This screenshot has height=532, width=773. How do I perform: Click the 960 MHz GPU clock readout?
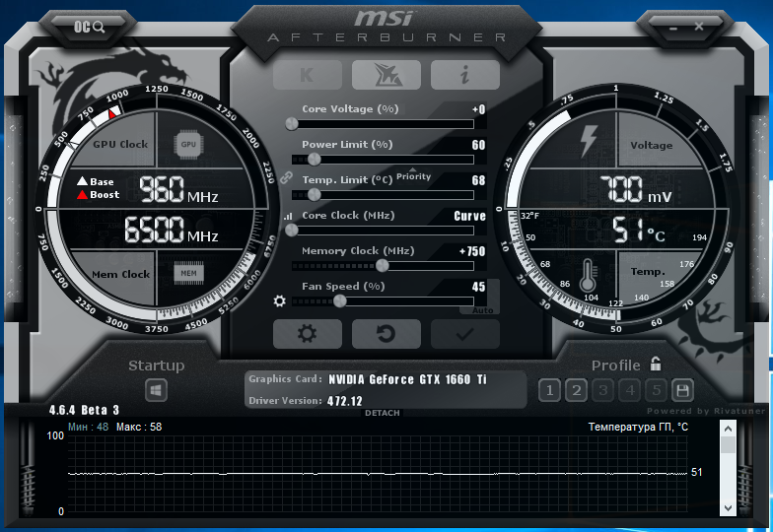coord(178,189)
